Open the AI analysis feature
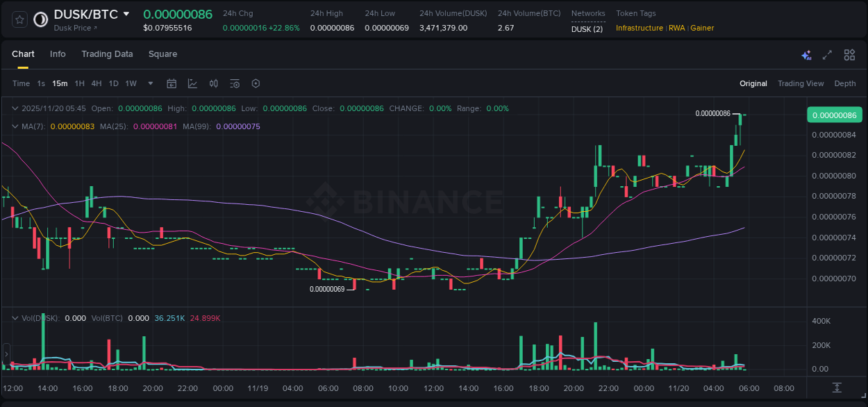This screenshot has height=407, width=868. (806, 54)
